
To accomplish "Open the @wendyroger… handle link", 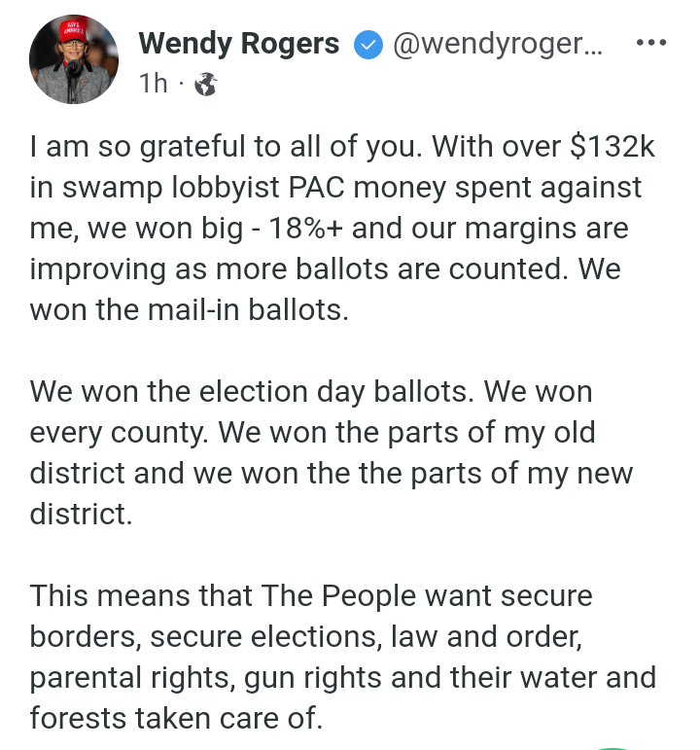I will click(x=496, y=44).
